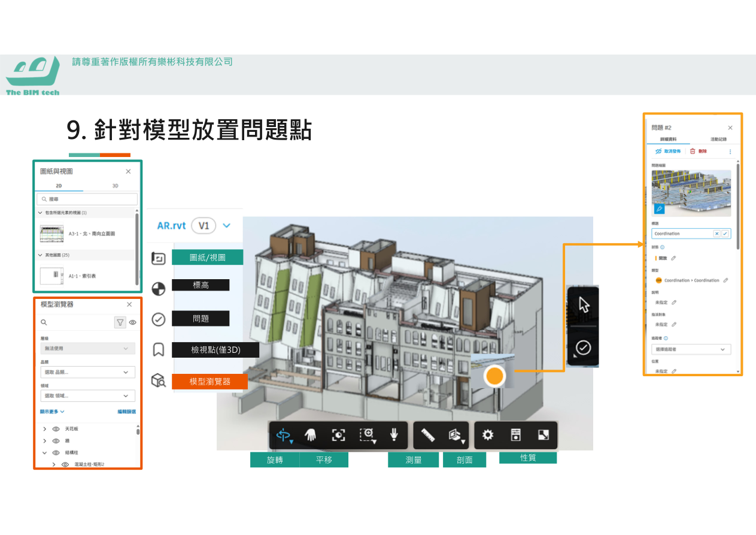Open the Issues checkmark-circle sidebar icon
Screen dimensions: 756x535
tap(159, 319)
